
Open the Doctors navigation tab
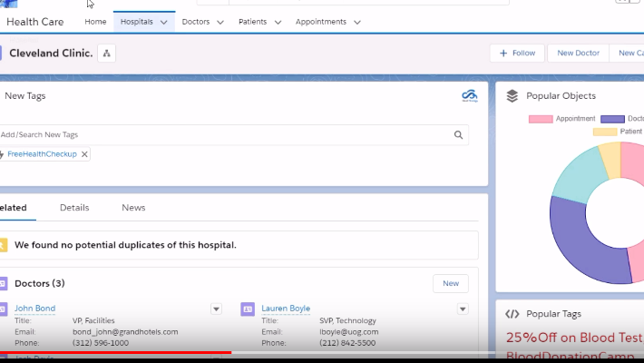pos(196,22)
